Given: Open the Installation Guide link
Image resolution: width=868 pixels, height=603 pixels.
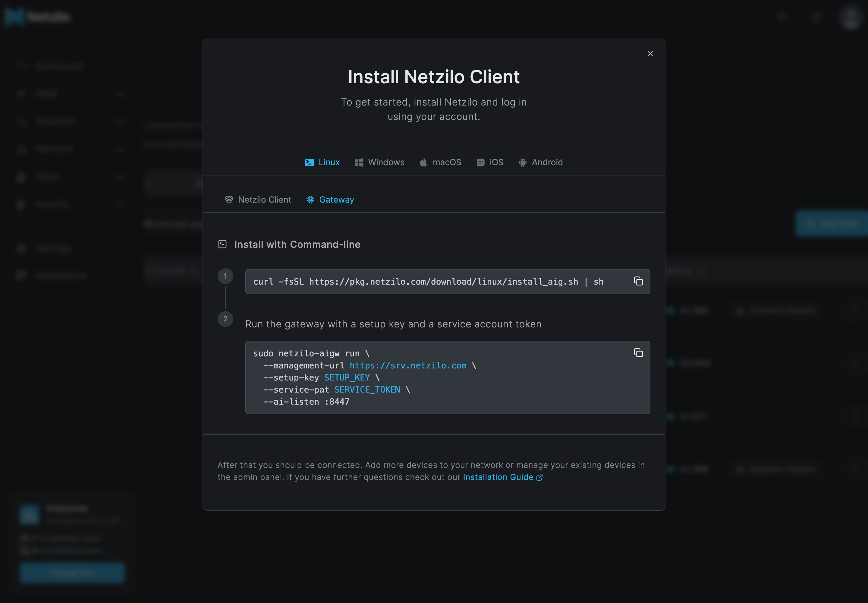Looking at the screenshot, I should click(502, 477).
